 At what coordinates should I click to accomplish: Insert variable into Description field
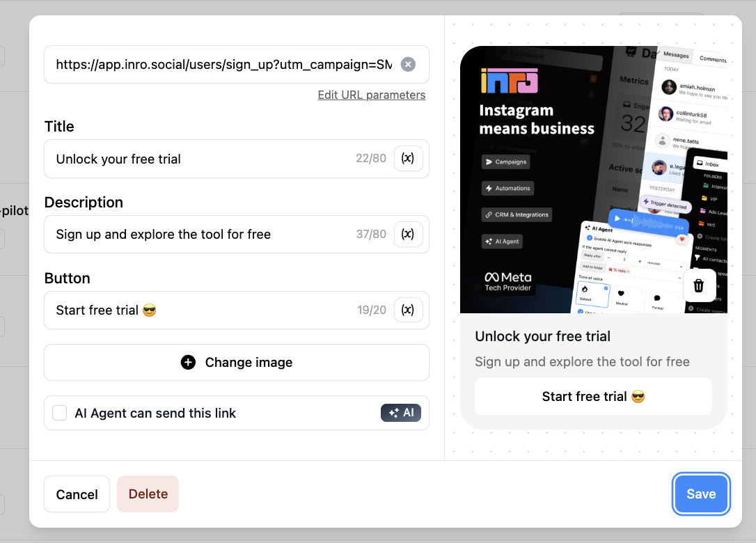click(408, 235)
